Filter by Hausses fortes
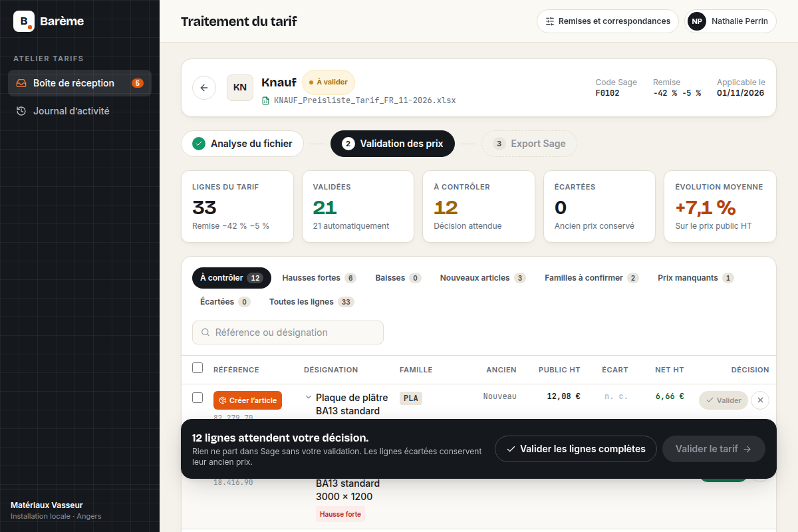The height and width of the screenshot is (532, 798). click(x=319, y=278)
